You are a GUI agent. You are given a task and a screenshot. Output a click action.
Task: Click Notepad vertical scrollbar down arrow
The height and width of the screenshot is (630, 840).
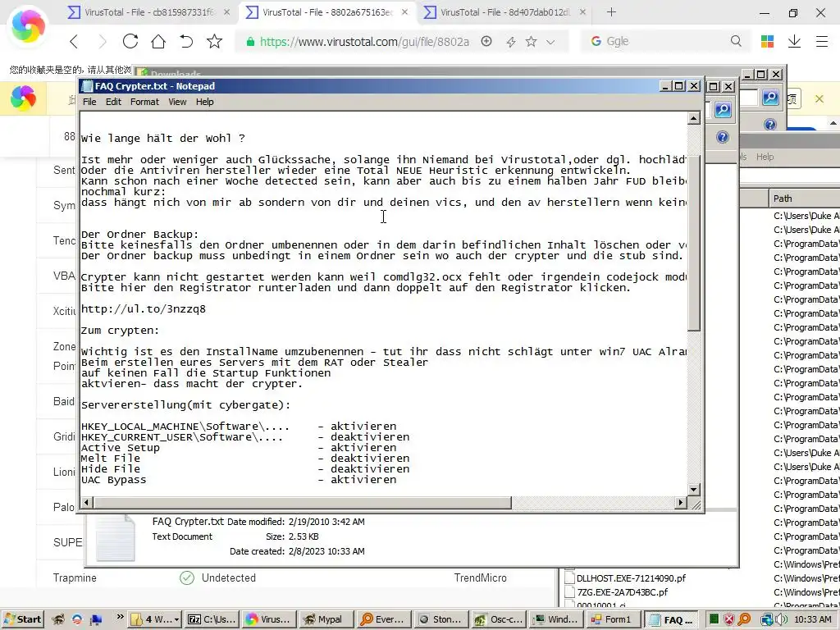coord(694,489)
